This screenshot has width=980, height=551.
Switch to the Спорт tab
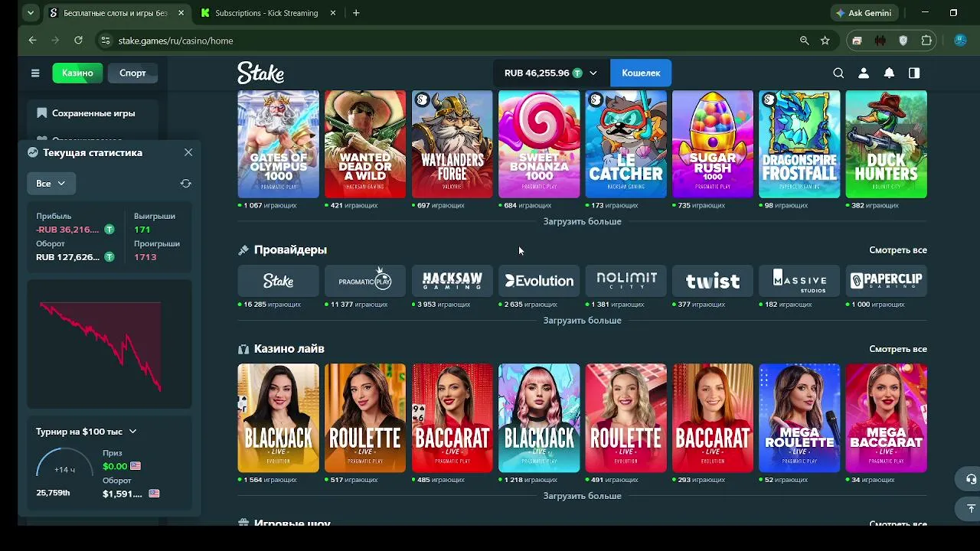(x=132, y=73)
